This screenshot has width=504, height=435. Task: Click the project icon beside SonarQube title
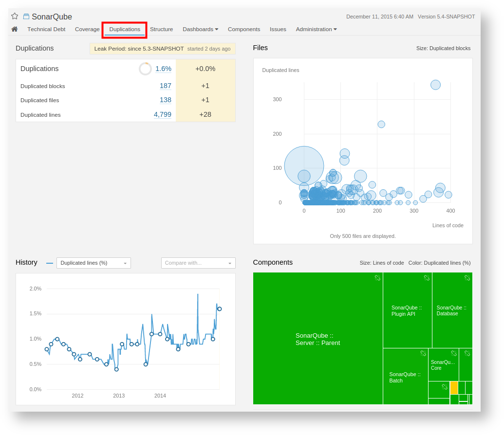pos(26,17)
